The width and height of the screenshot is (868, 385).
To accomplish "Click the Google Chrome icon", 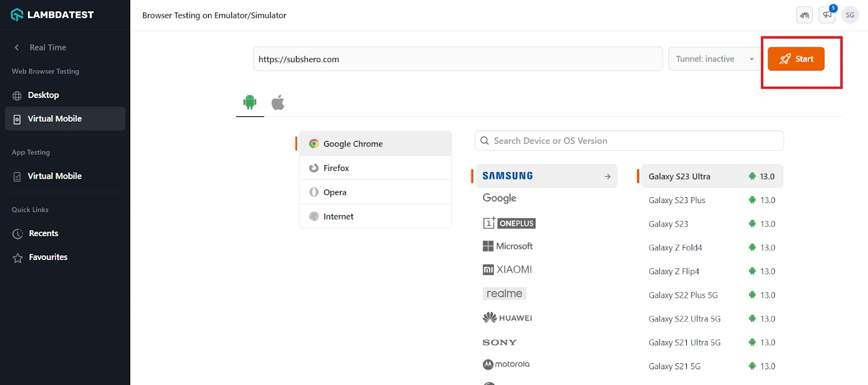I will click(x=314, y=143).
